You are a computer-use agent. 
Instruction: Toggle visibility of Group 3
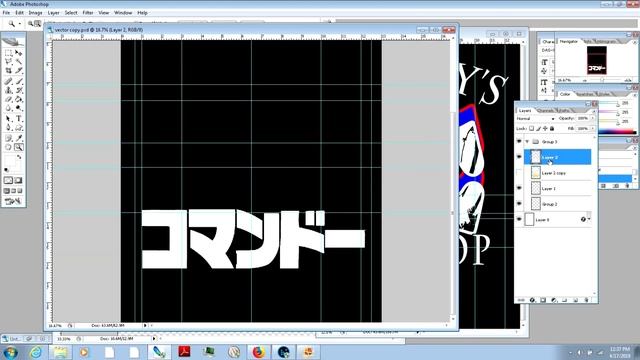(x=519, y=142)
